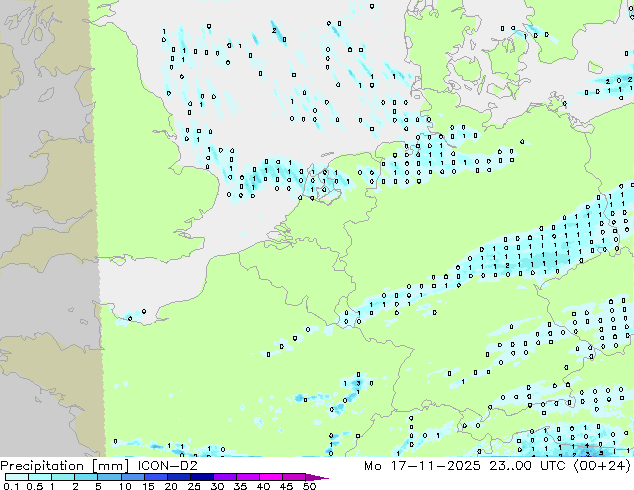Select the '(00+24)' forecast offset text
Image resolution: width=634 pixels, height=490 pixels.
(x=602, y=466)
